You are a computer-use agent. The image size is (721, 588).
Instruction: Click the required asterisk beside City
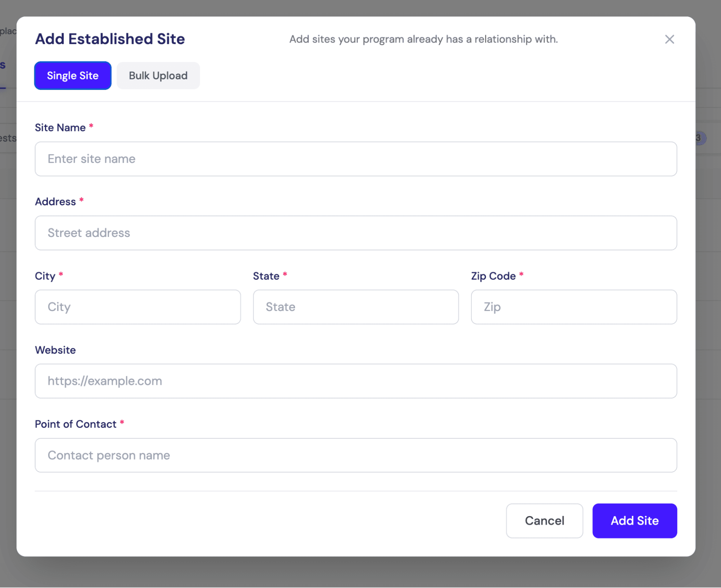click(61, 274)
